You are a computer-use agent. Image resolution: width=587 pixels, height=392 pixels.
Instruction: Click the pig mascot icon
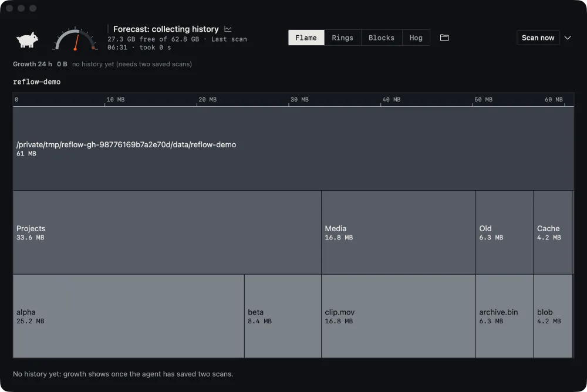point(28,39)
